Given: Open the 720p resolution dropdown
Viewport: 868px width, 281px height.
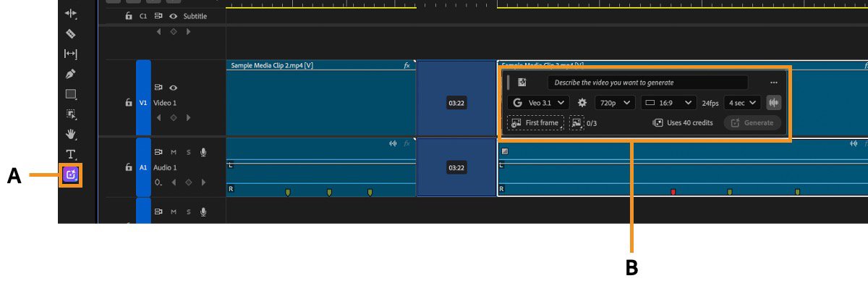Looking at the screenshot, I should (615, 103).
